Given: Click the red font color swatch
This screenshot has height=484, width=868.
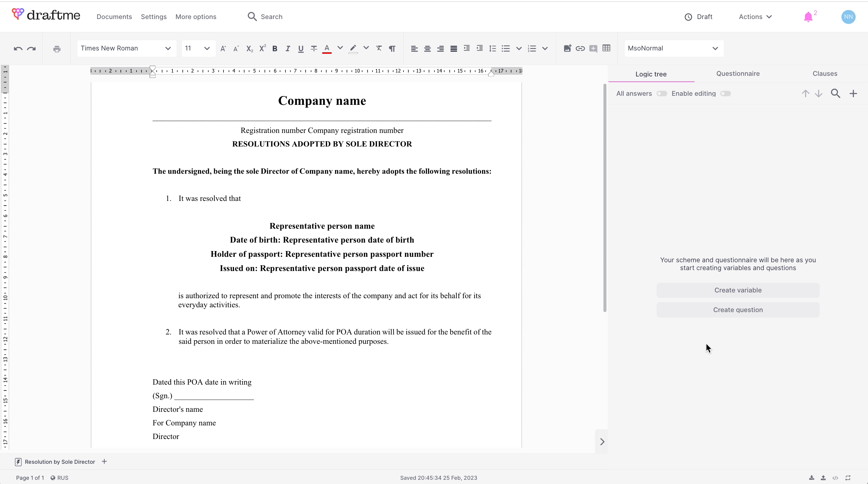Looking at the screenshot, I should point(326,49).
